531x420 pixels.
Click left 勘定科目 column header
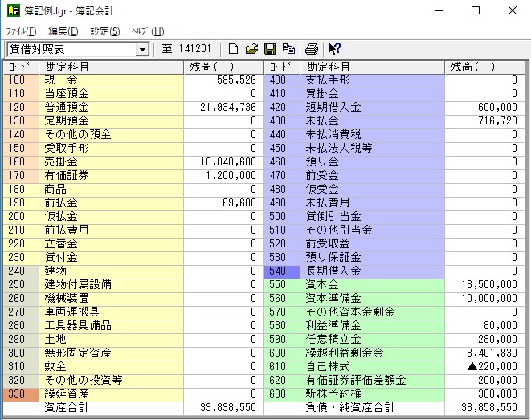(x=112, y=67)
